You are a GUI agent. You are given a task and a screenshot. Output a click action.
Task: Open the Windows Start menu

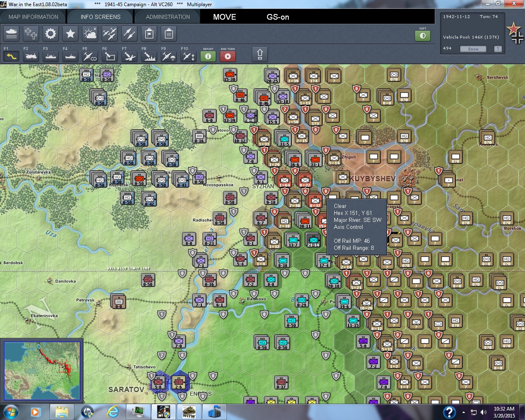[10, 412]
